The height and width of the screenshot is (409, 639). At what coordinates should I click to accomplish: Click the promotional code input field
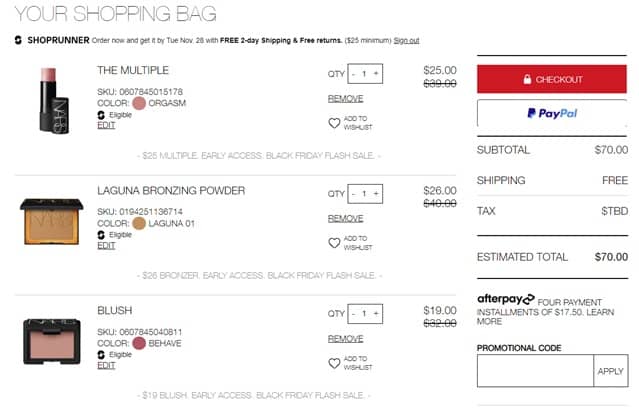[534, 370]
